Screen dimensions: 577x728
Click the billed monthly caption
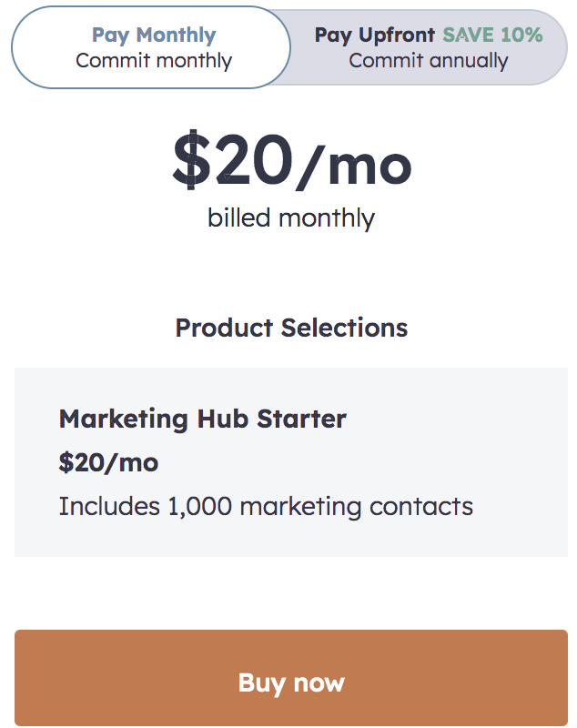(x=291, y=218)
